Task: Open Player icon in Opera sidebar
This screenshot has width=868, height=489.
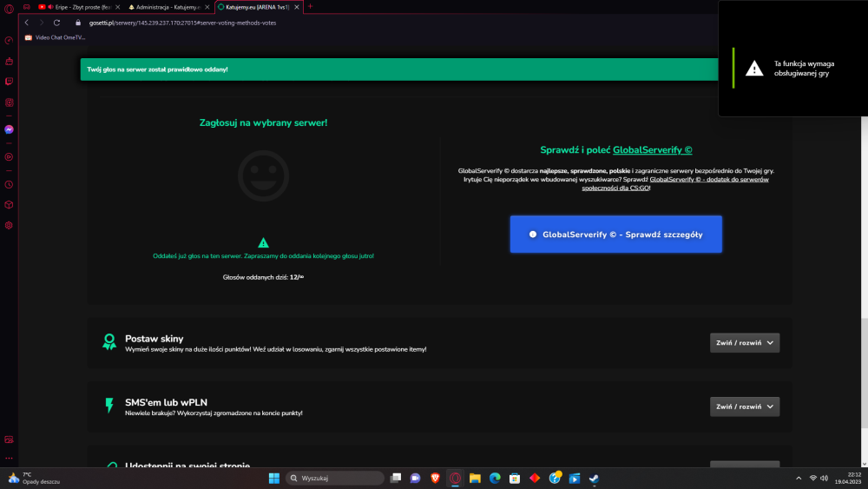Action: pyautogui.click(x=9, y=157)
